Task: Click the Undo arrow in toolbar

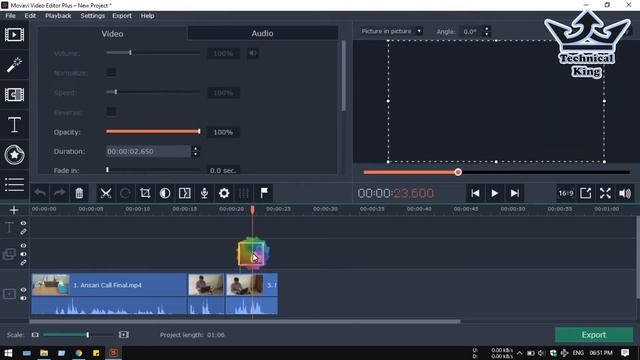Action: click(40, 193)
